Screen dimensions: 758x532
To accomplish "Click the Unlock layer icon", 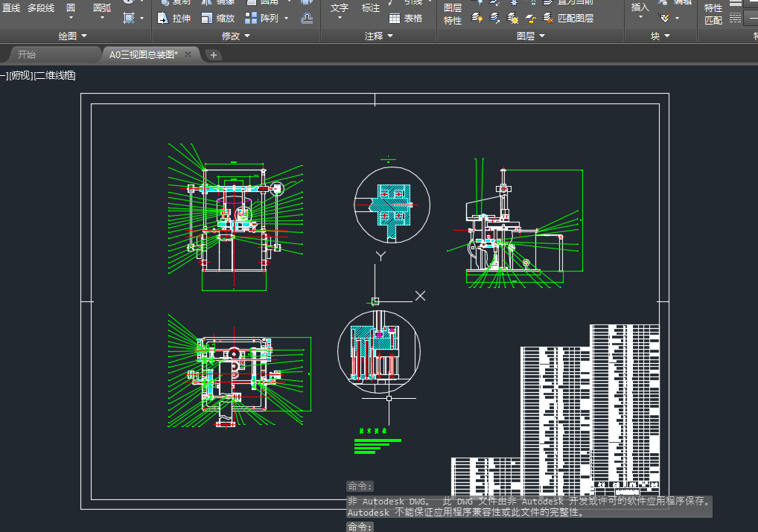I will point(531,18).
